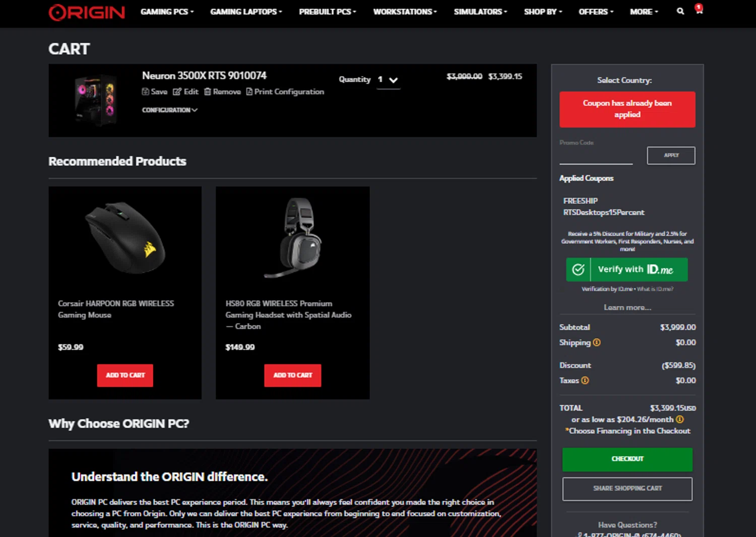
Task: Focus the Promo Code input field
Action: point(596,155)
